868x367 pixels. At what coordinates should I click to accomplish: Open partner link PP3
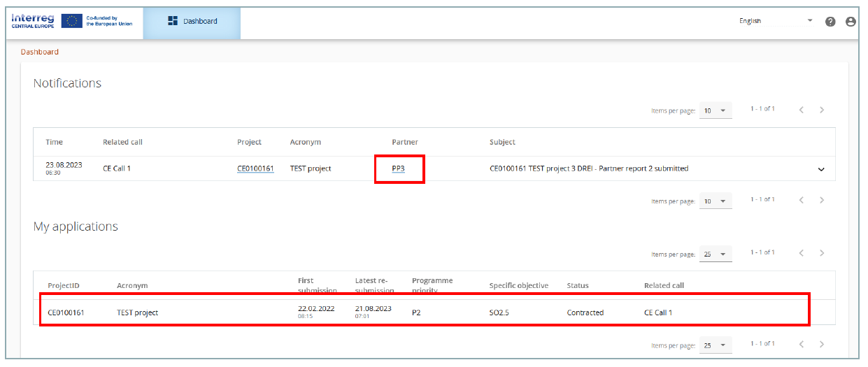(398, 168)
